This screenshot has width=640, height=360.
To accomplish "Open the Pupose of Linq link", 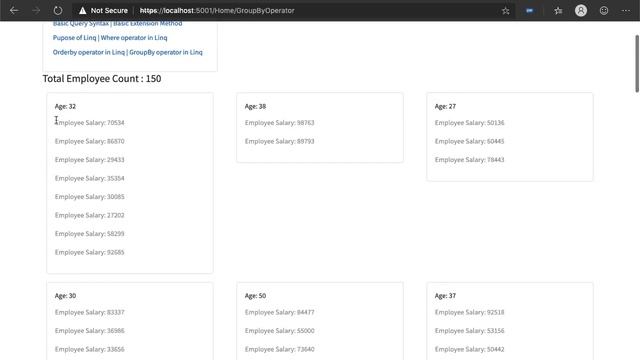I will 74,38.
